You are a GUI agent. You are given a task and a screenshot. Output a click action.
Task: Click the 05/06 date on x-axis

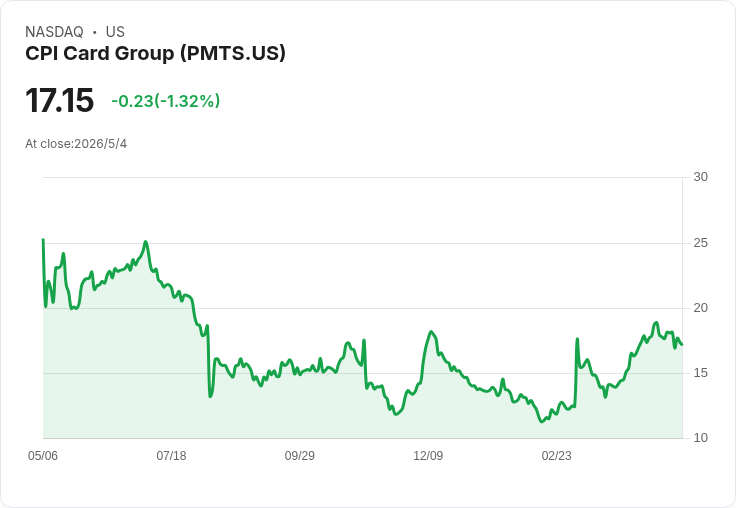click(43, 456)
